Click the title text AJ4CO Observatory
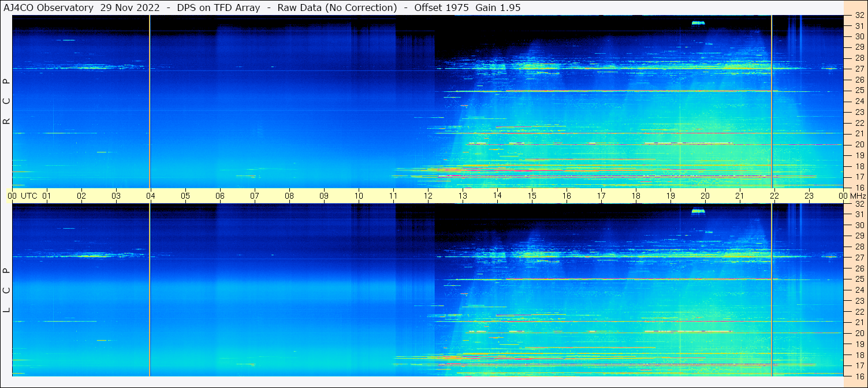Image resolution: width=868 pixels, height=388 pixels. tap(49, 8)
